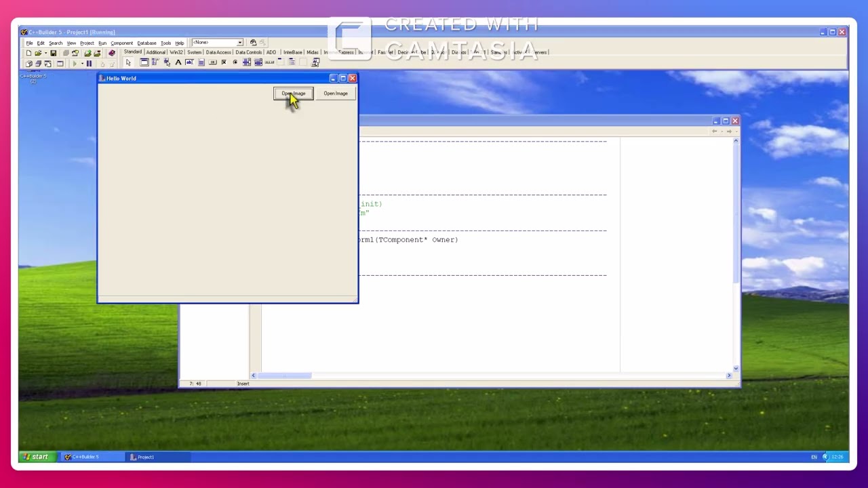The height and width of the screenshot is (488, 868).
Task: Expand the Open file dropdown arrow
Action: tap(45, 54)
